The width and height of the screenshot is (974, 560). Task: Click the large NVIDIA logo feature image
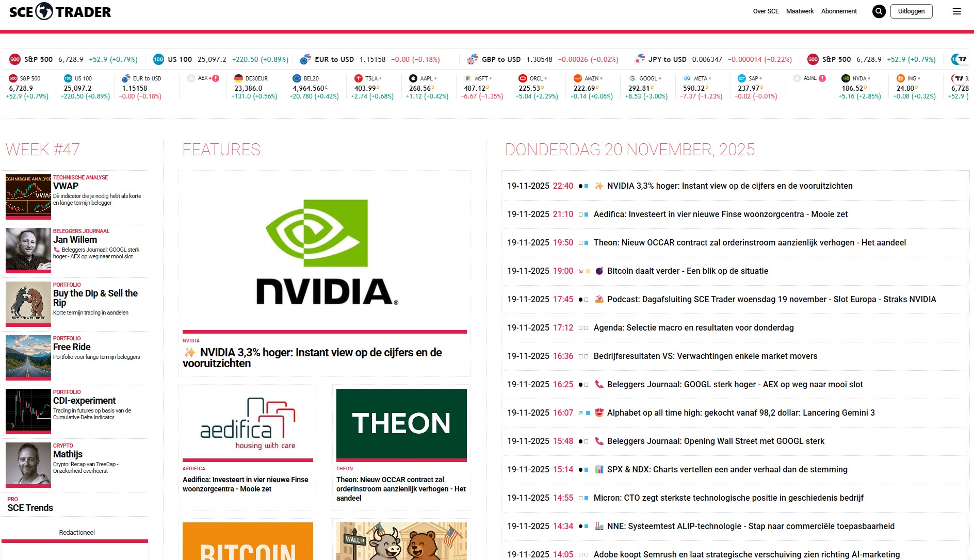(324, 252)
